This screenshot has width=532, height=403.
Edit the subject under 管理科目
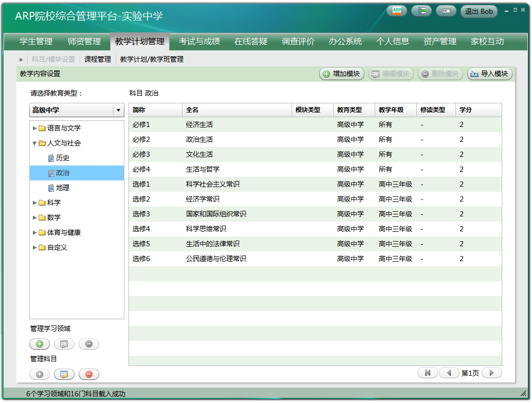(64, 374)
